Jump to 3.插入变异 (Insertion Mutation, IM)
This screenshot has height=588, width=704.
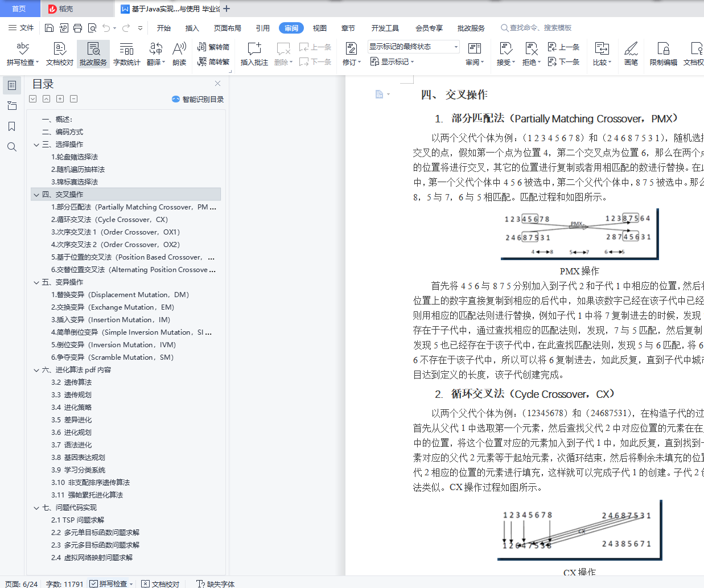coord(111,320)
